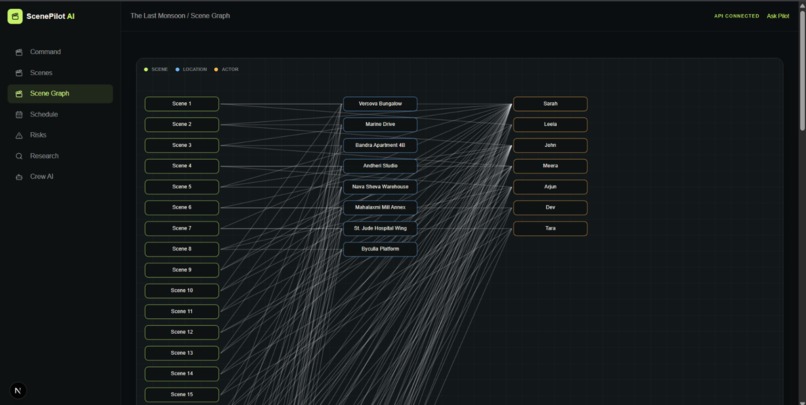Viewport: 806px width, 405px height.
Task: Click the Bandra Apartment location node
Action: [380, 145]
